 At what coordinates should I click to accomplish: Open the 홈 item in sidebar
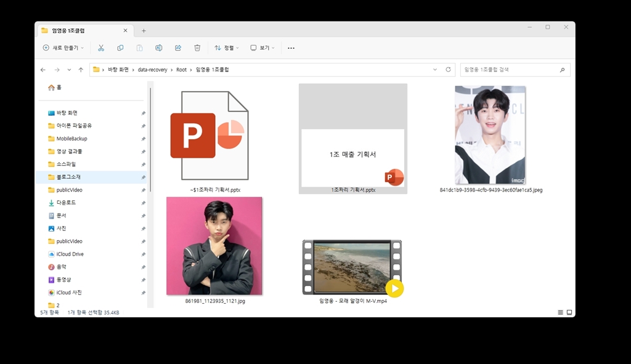(55, 87)
